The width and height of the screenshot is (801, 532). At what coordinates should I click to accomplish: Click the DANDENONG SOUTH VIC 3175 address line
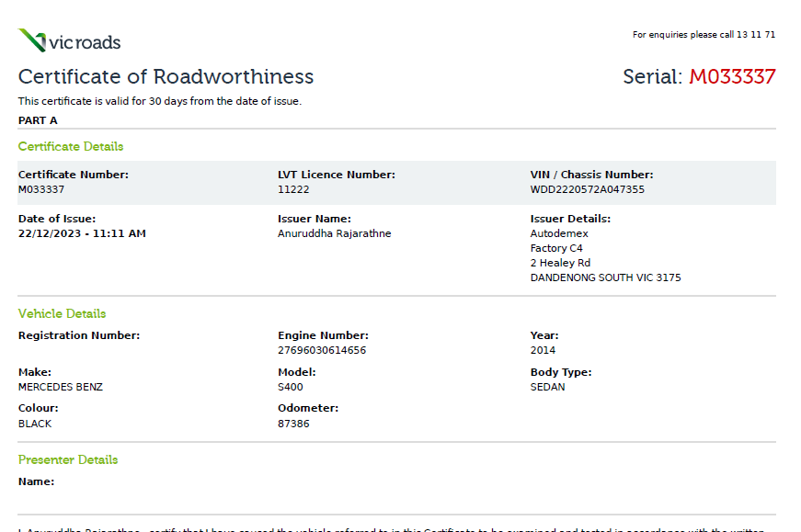coord(605,277)
